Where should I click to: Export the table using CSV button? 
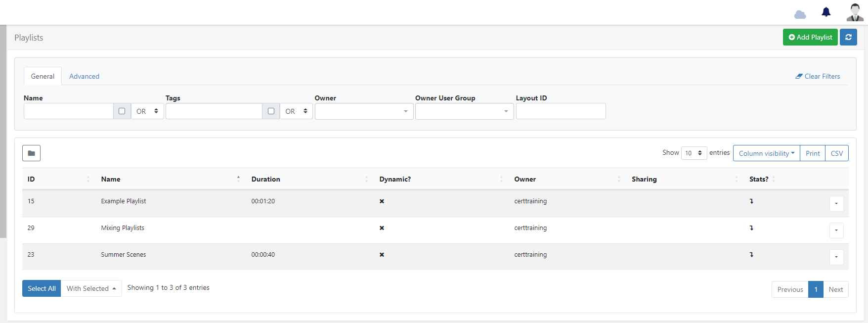pos(836,153)
